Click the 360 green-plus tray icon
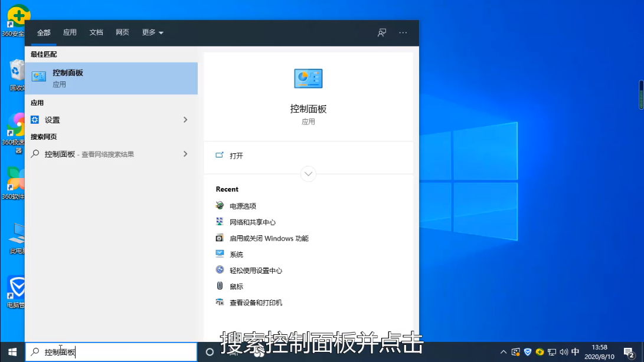Screen dimensions: 644x362 coord(540,352)
